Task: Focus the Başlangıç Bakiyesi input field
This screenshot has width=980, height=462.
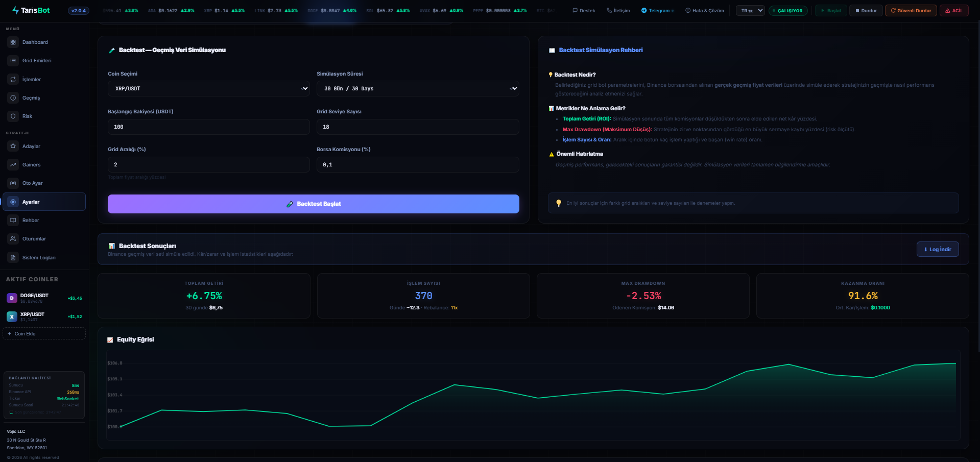Action: coord(209,127)
